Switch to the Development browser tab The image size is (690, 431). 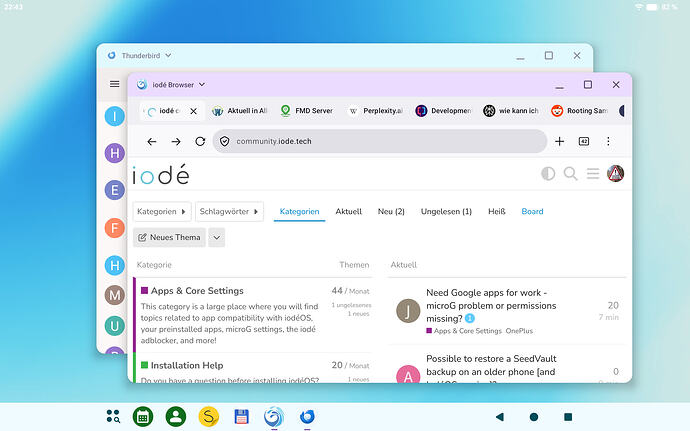click(x=443, y=111)
